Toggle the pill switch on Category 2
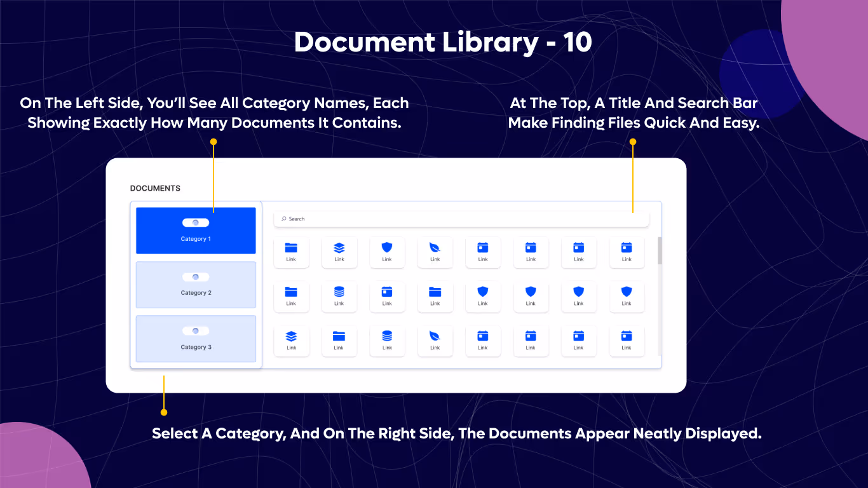 [196, 276]
